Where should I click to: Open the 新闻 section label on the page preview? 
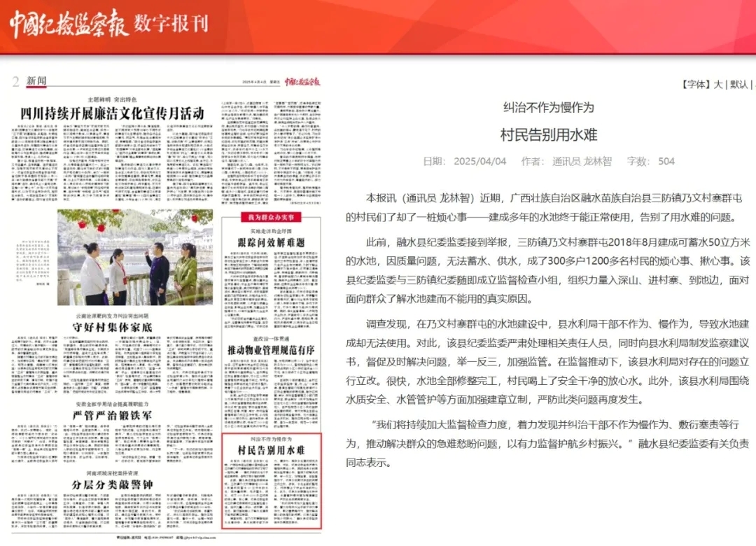point(36,81)
